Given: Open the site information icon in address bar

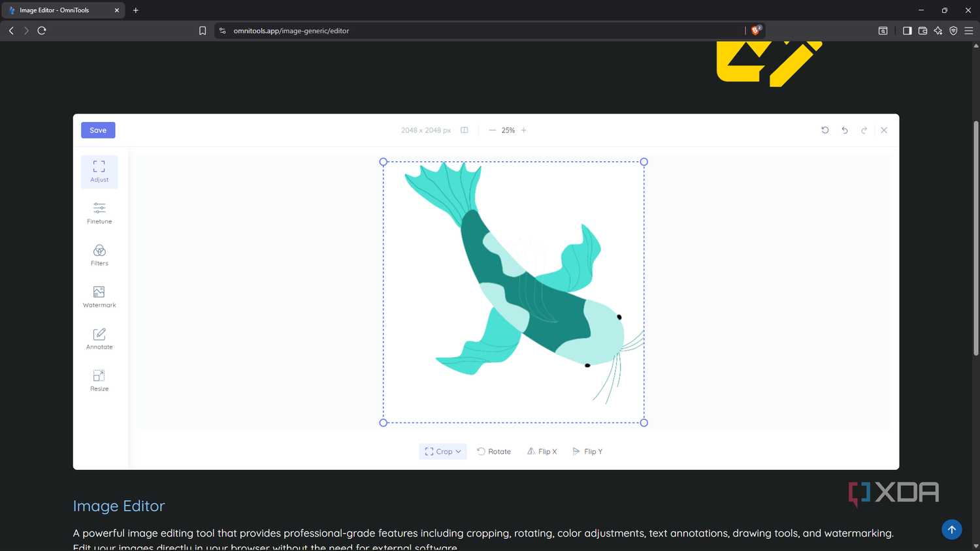Looking at the screenshot, I should (223, 31).
